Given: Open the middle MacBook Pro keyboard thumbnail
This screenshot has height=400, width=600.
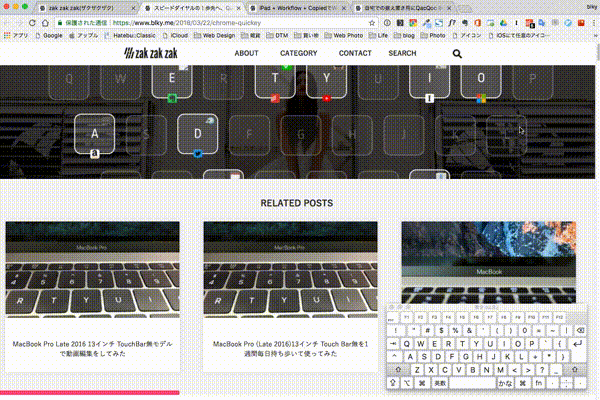Looking at the screenshot, I should (290, 270).
